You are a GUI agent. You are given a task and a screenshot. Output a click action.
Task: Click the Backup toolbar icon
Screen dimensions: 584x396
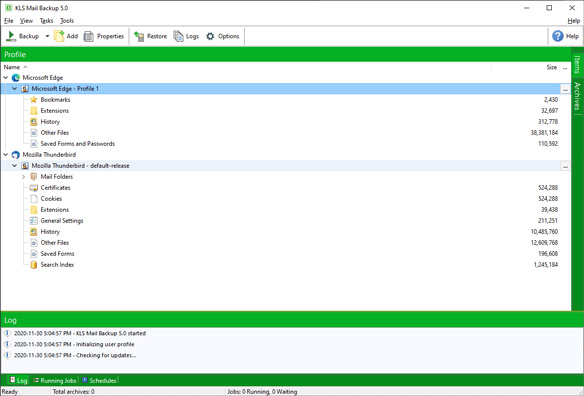11,36
